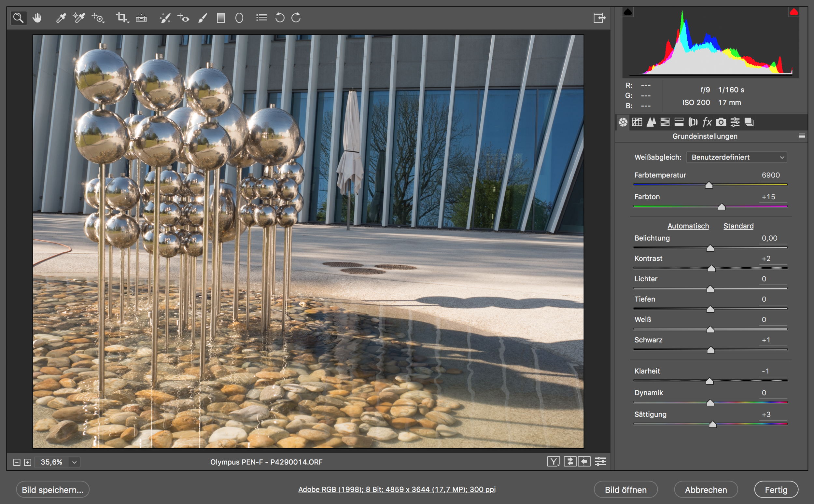Click the Belichtung value field
This screenshot has width=814, height=504.
[x=773, y=238]
